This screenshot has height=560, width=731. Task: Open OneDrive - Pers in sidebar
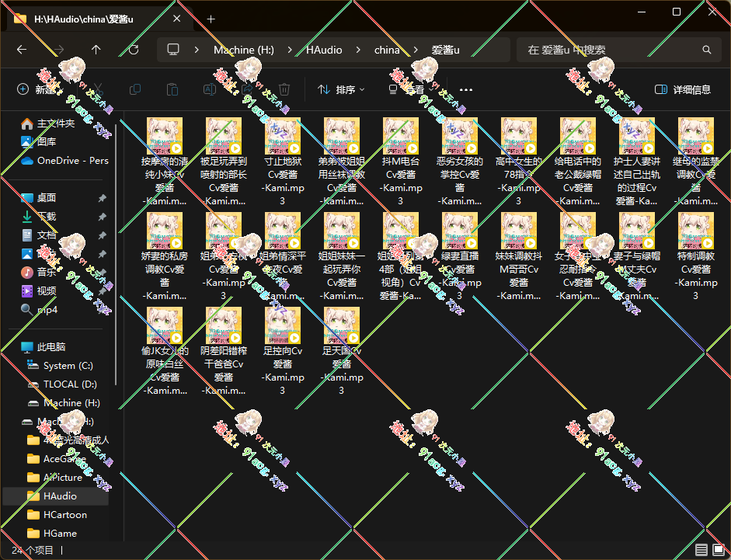point(64,161)
